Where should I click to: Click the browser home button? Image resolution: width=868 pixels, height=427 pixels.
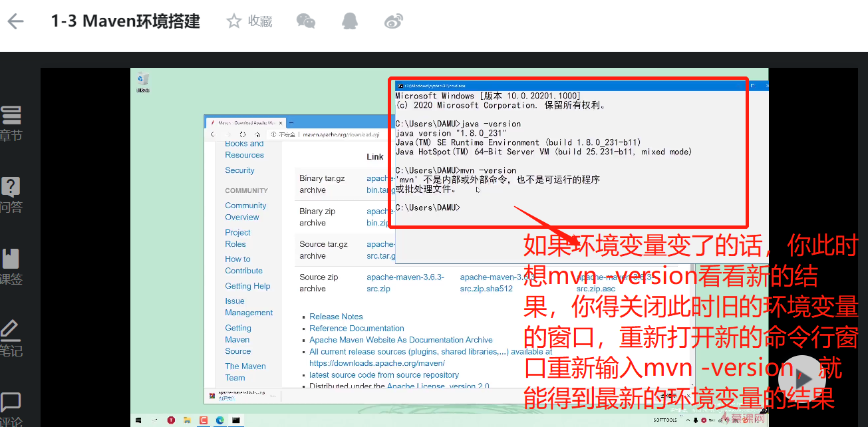(x=258, y=134)
